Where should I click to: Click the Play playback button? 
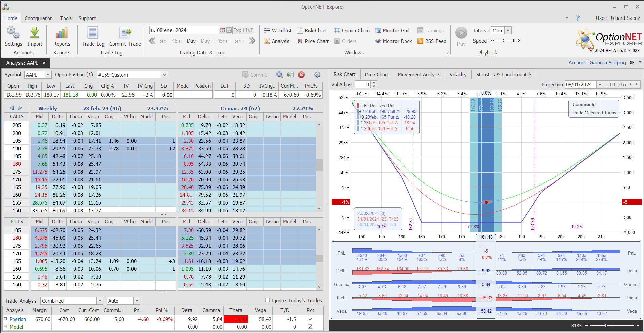[x=461, y=33]
